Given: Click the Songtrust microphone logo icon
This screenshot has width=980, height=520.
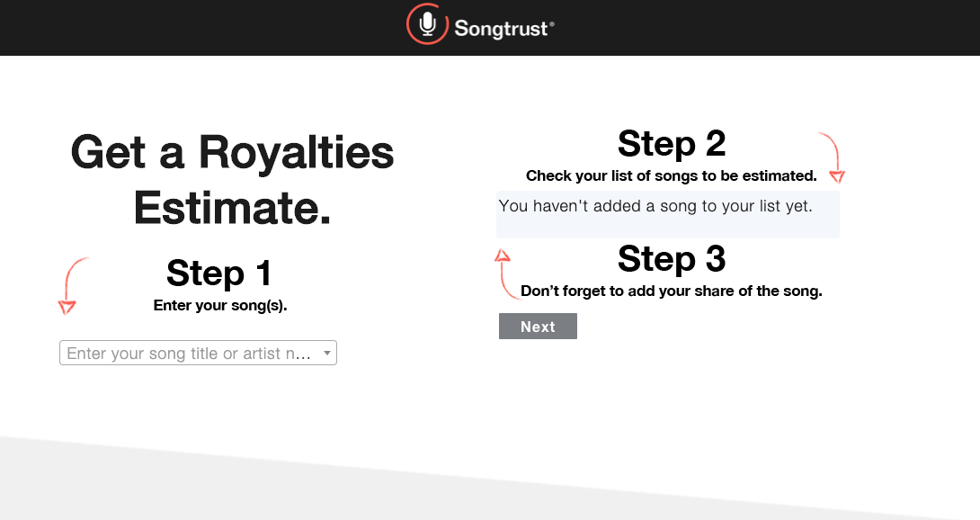Looking at the screenshot, I should pos(427,24).
